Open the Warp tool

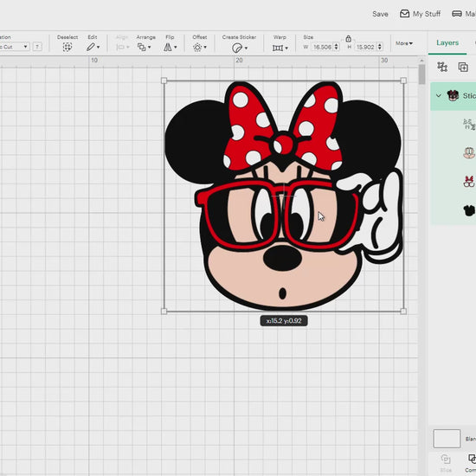[278, 48]
